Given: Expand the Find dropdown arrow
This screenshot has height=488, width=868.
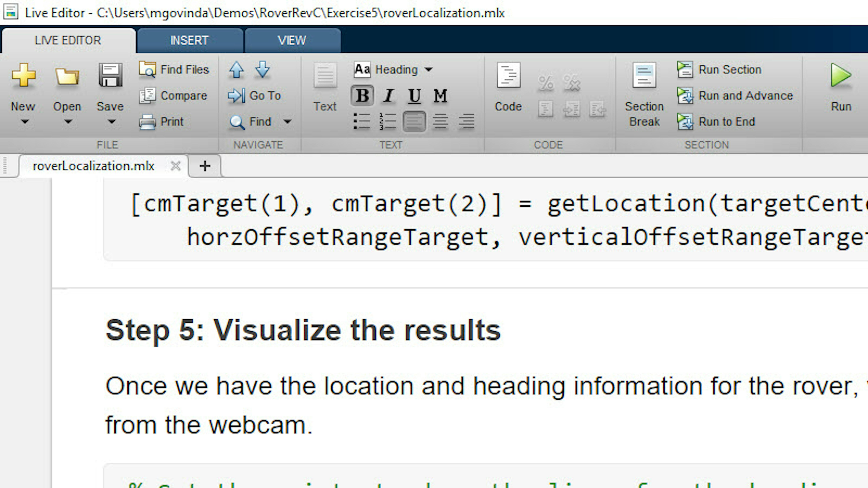Looking at the screenshot, I should [287, 121].
